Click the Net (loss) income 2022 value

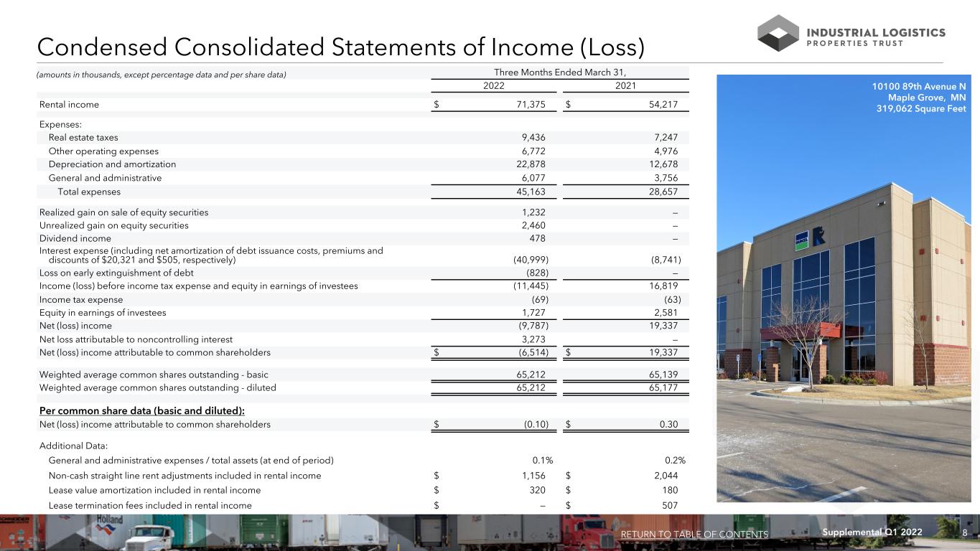coord(533,326)
